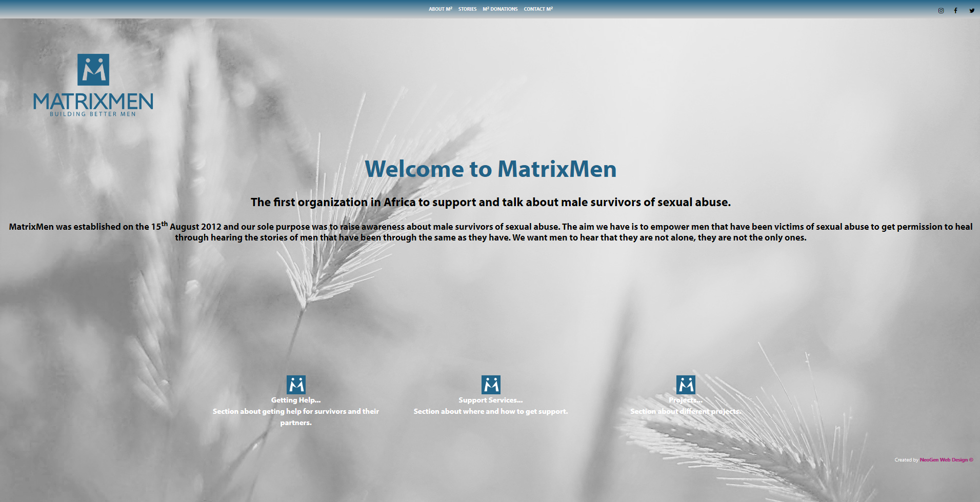Click the 'Section about different projects' text
Screen dimensions: 980x502
(x=686, y=411)
